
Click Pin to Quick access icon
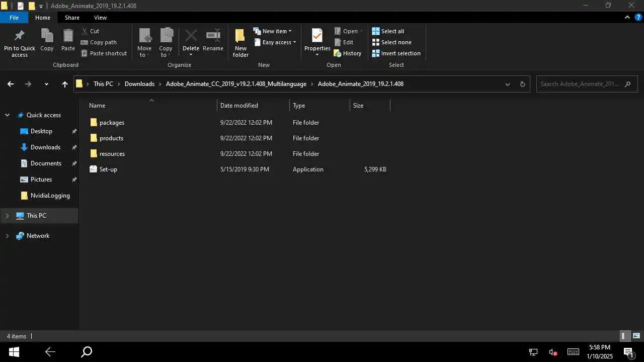[20, 36]
